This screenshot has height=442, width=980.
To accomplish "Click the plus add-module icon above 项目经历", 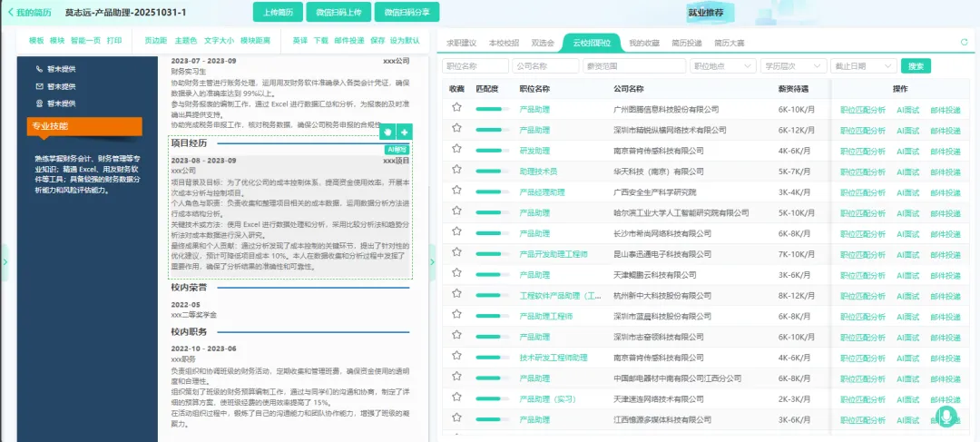I will pyautogui.click(x=405, y=132).
